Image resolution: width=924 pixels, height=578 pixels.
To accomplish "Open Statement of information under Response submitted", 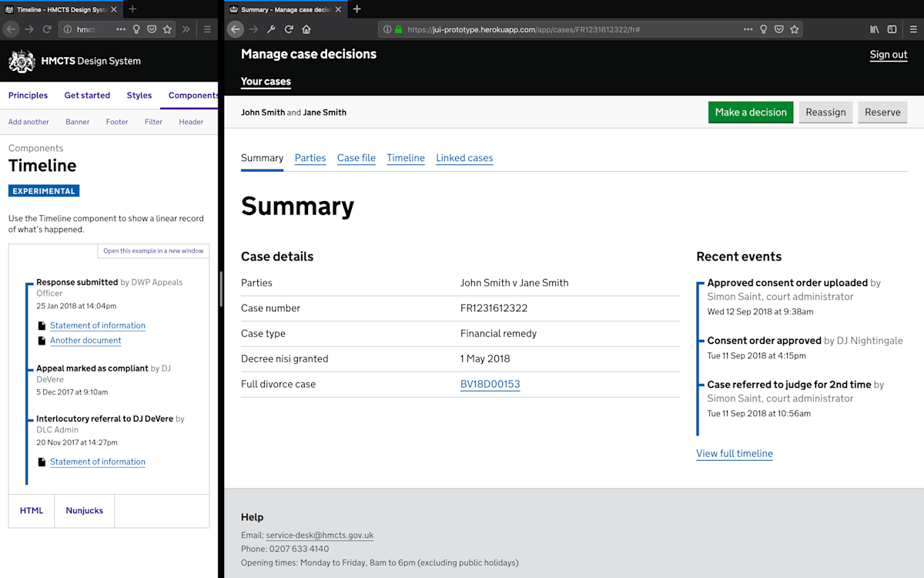I will pos(98,325).
